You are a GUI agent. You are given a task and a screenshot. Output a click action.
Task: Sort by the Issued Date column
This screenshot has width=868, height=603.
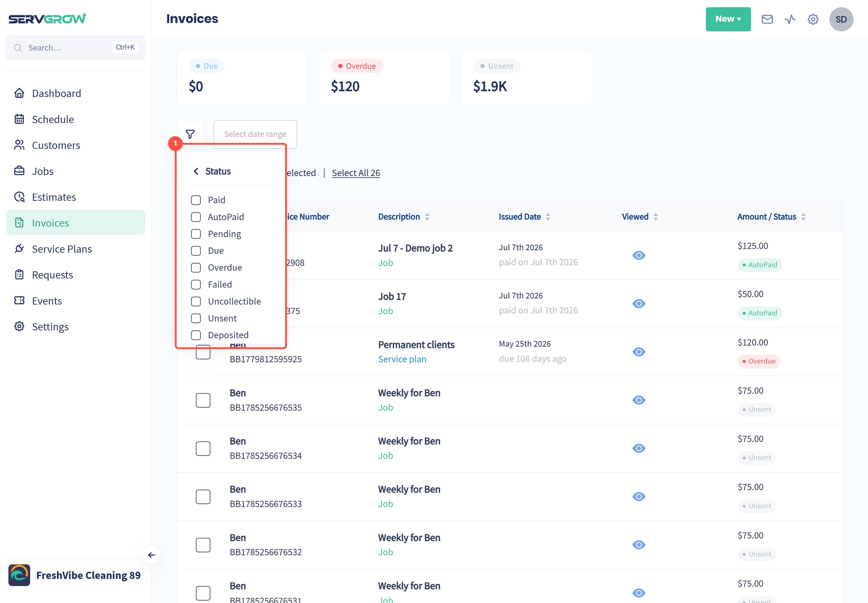tap(524, 216)
